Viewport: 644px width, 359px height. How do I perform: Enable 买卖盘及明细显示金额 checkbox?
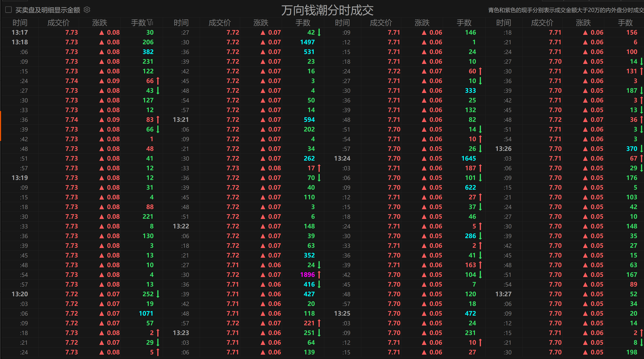point(9,10)
